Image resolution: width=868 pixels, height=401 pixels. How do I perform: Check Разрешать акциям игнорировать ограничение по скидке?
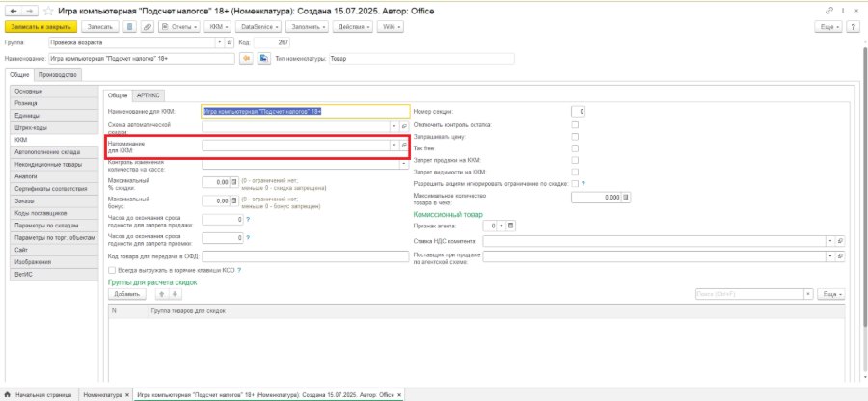pyautogui.click(x=575, y=183)
